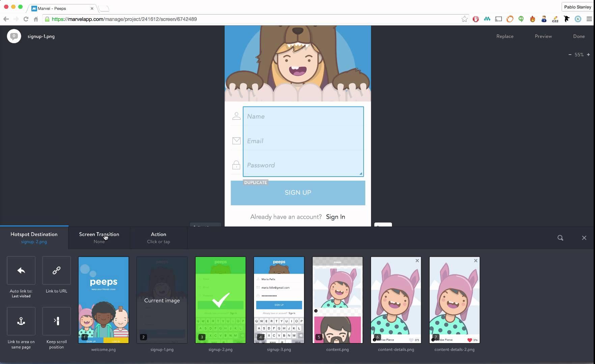Zoom in with the plus icon
Viewport: 595px width, 364px height.
point(588,55)
